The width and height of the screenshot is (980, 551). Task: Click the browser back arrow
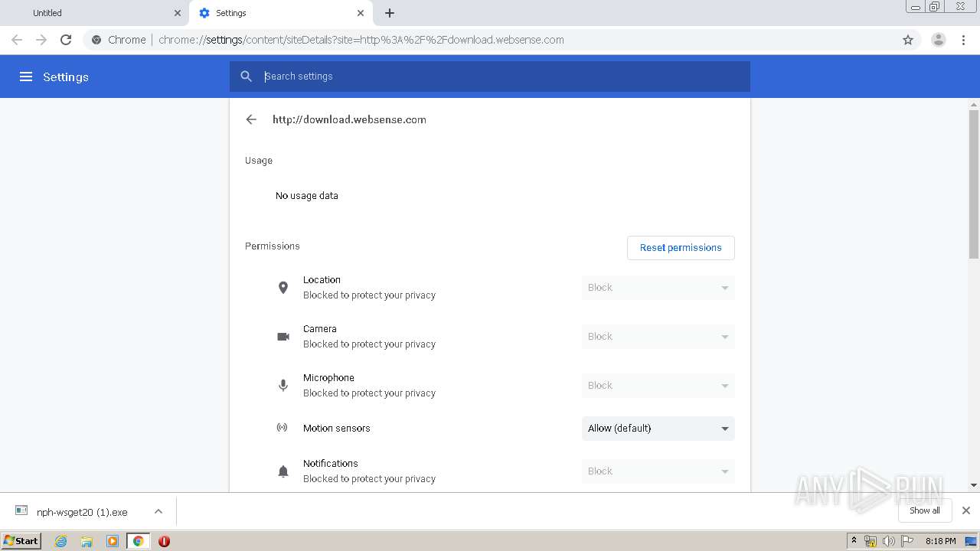pyautogui.click(x=17, y=40)
